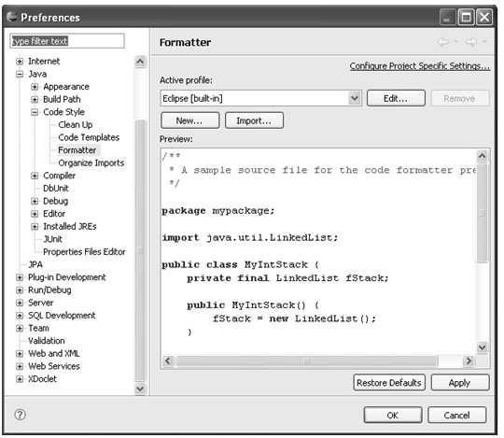Open Configure Project Specific Settings link
Viewport: 504px width, 438px height.
[420, 66]
